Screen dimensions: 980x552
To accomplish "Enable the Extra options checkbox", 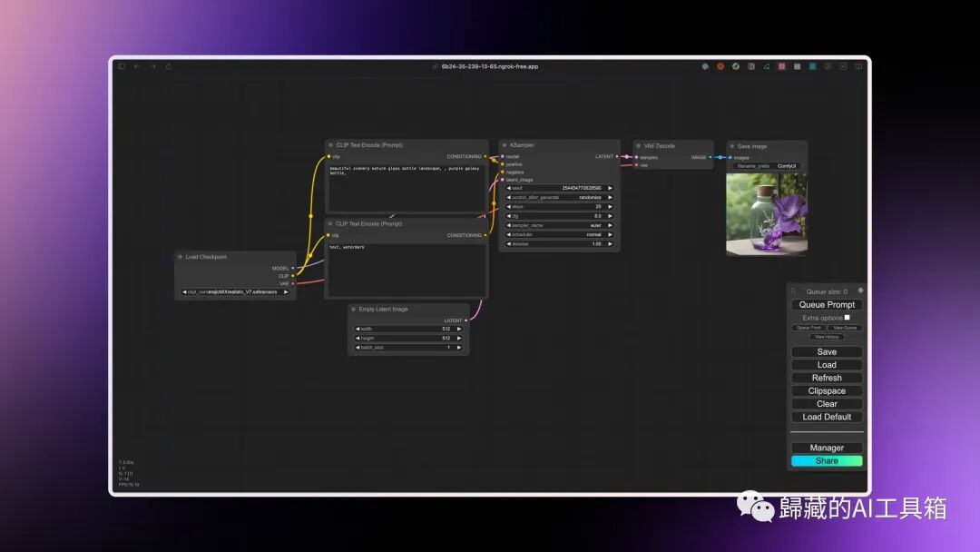I will pos(847,318).
